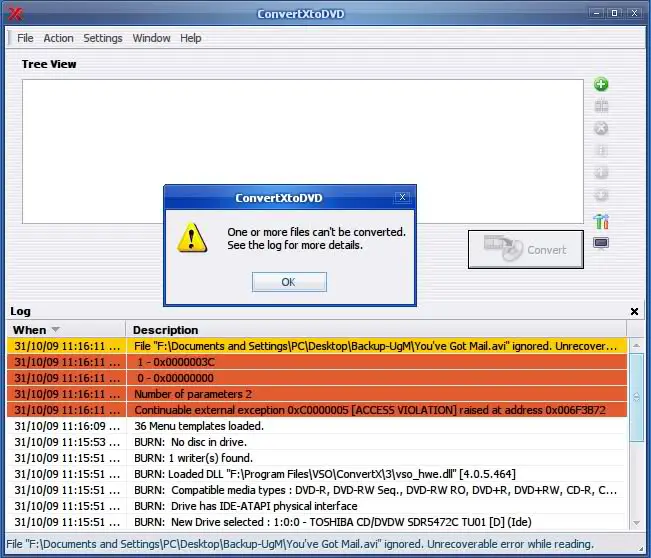Click the greyed move down arrow icon

(x=601, y=195)
